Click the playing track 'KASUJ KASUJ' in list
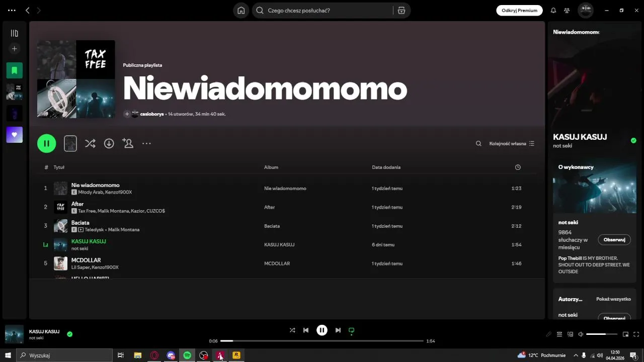 89,241
